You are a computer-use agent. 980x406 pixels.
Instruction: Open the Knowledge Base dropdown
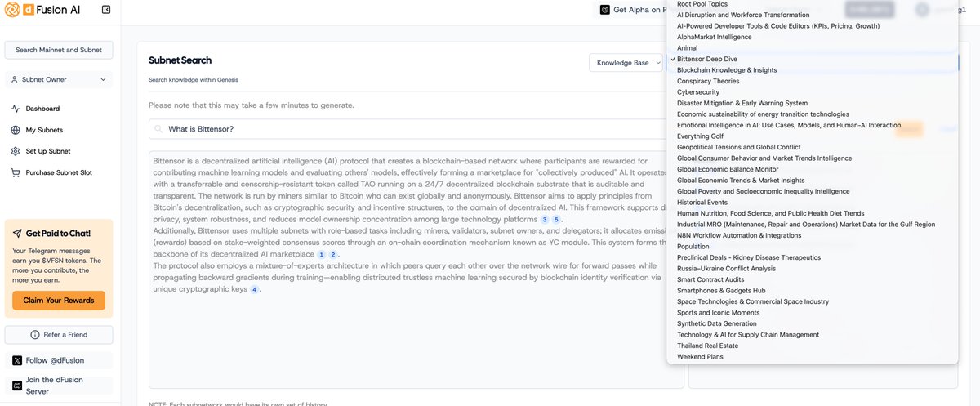coord(626,63)
